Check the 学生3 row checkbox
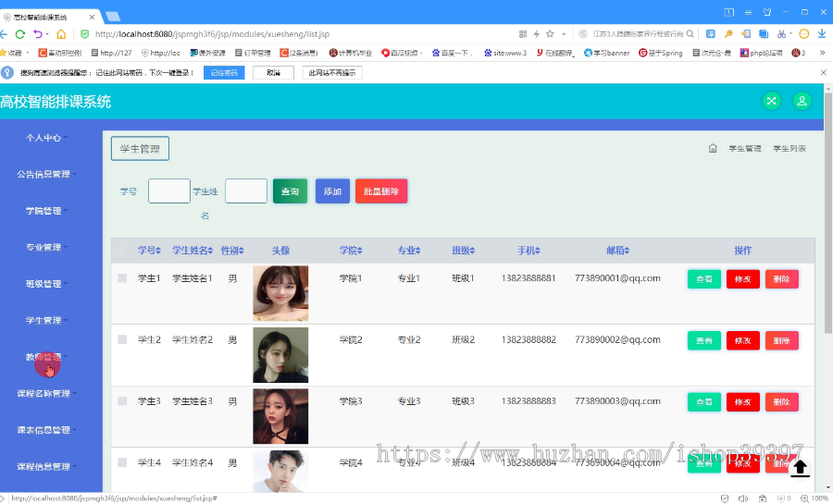Screen dimensions: 833x504 [x=122, y=401]
